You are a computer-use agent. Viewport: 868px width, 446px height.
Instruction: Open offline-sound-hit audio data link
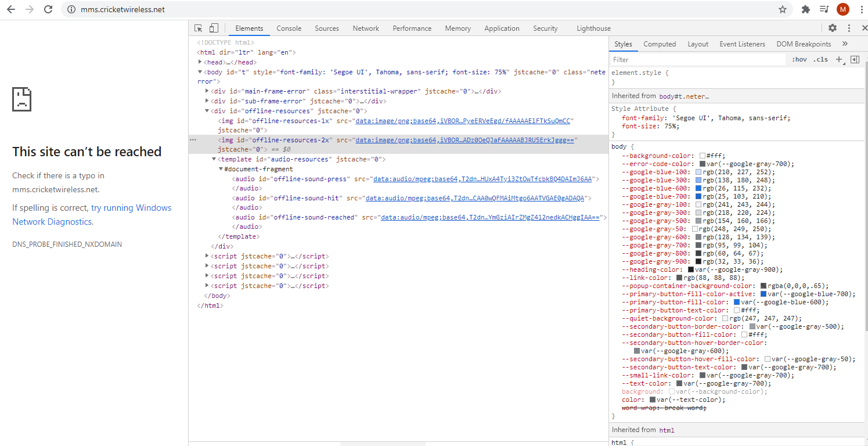tap(474, 198)
